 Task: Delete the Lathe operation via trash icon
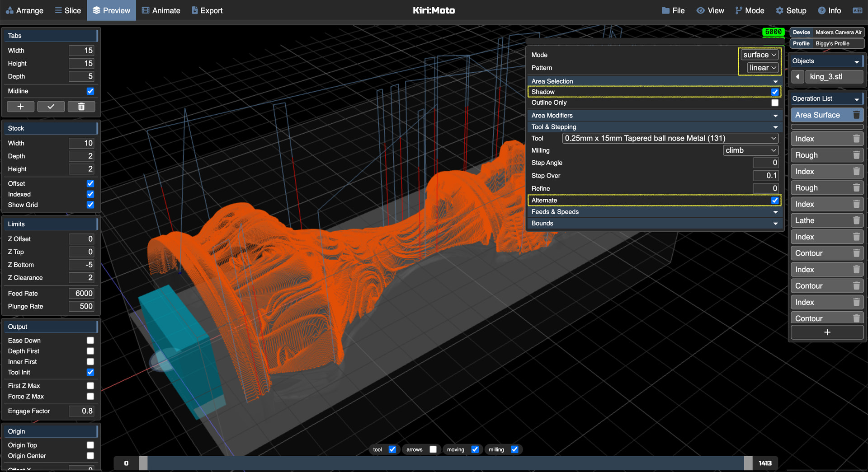[x=856, y=220]
